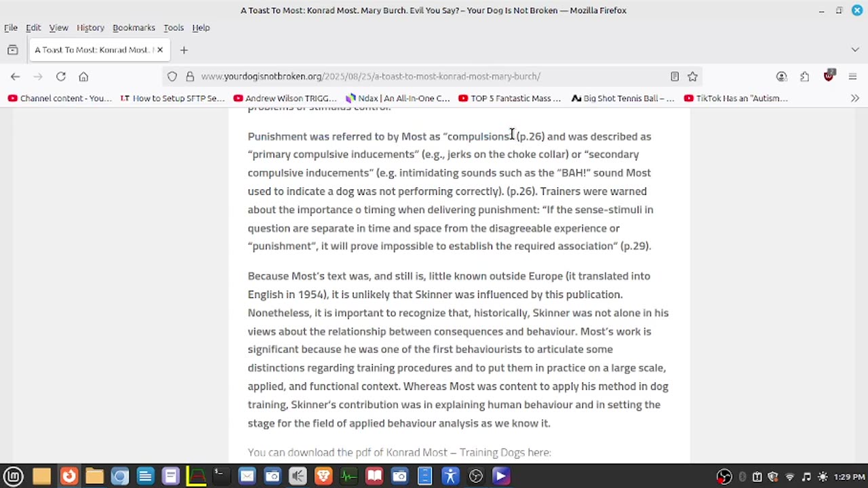Open the Firefox home page

click(x=83, y=77)
